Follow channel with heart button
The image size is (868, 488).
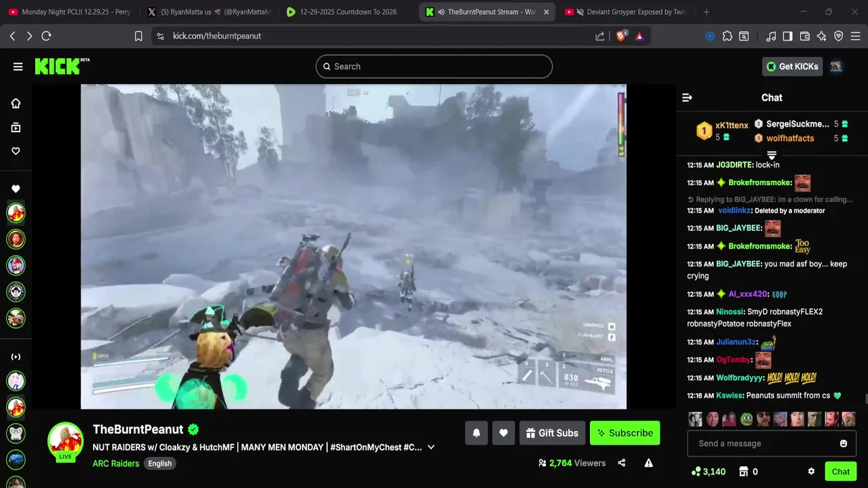click(x=503, y=433)
